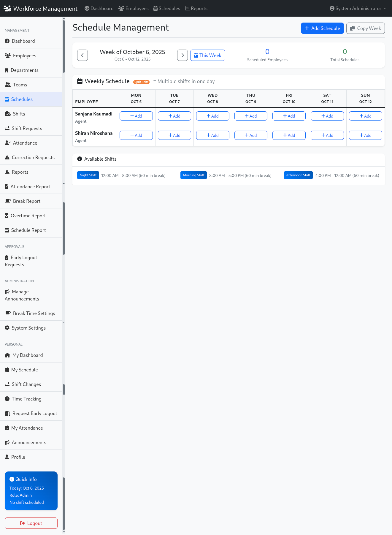Add Saturday Oct 11 shift for Shiran Niroshana
The image size is (392, 535).
(x=327, y=135)
